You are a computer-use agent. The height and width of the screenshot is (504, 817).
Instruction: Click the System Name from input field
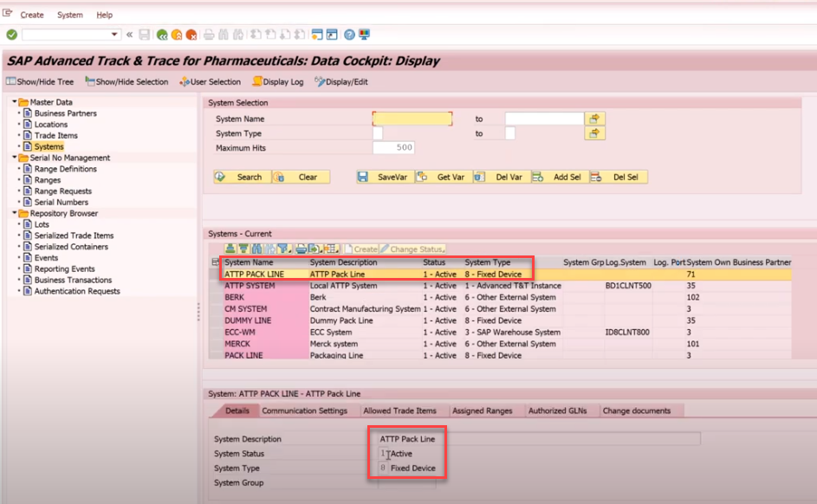click(x=412, y=119)
